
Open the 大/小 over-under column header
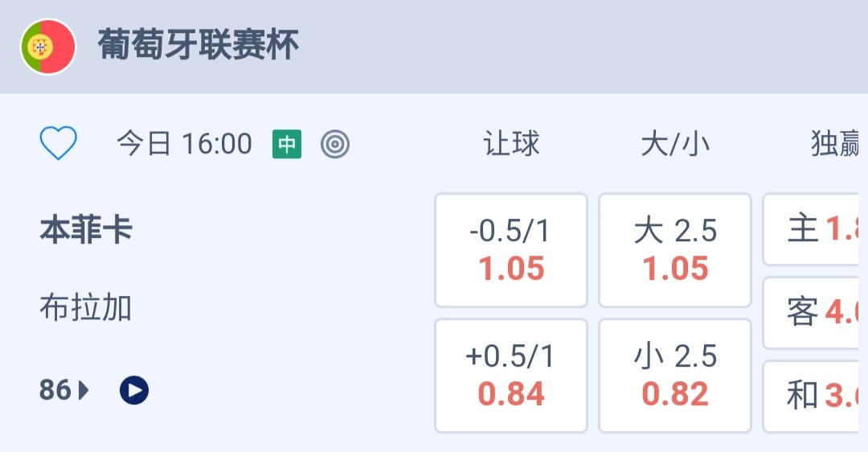[x=675, y=144]
